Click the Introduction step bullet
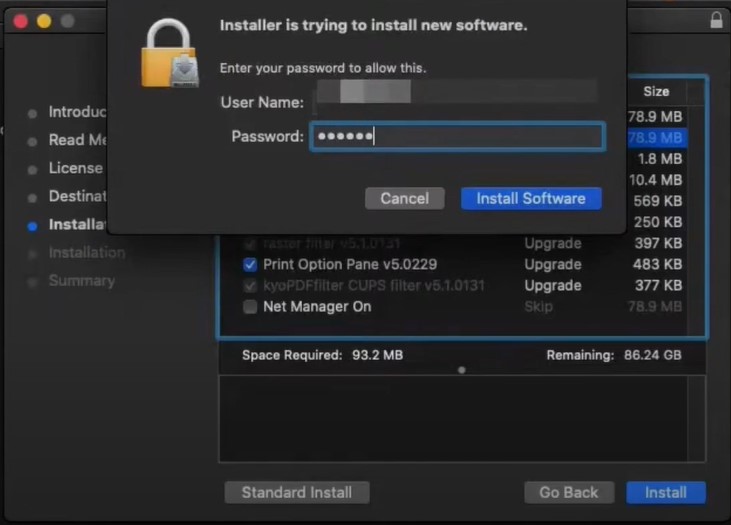Viewport: 731px width, 525px height. (x=32, y=114)
